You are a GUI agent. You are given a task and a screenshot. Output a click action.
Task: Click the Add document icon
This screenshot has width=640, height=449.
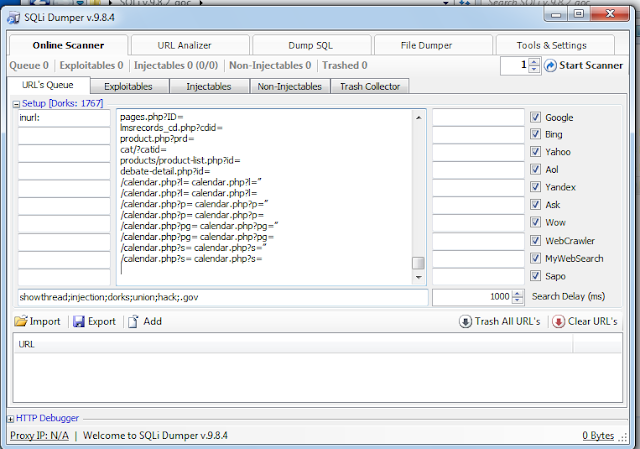[x=132, y=322]
